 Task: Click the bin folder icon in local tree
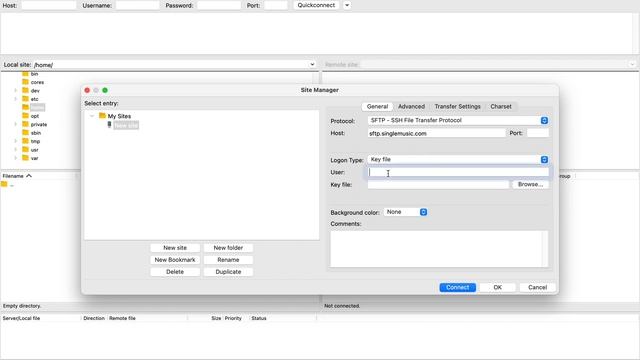25,74
